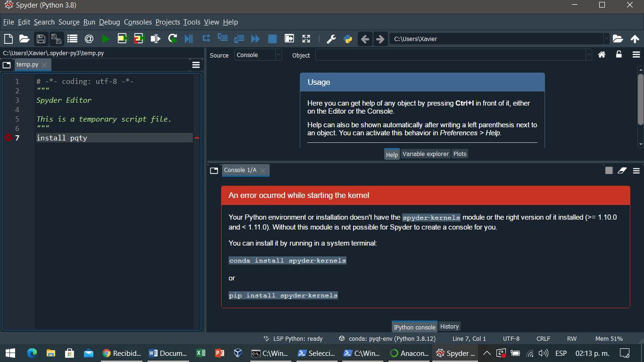The height and width of the screenshot is (362, 644).
Task: Save all open files
Action: tap(56, 39)
